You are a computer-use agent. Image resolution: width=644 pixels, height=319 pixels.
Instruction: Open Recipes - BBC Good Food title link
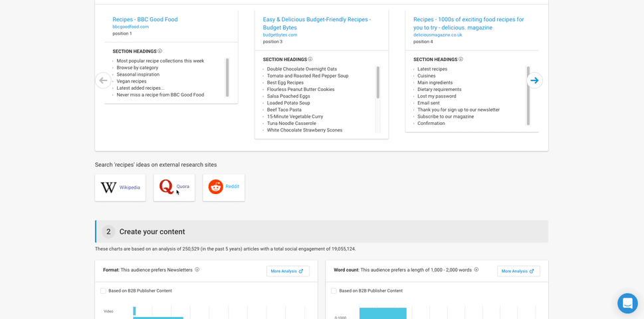(x=145, y=19)
